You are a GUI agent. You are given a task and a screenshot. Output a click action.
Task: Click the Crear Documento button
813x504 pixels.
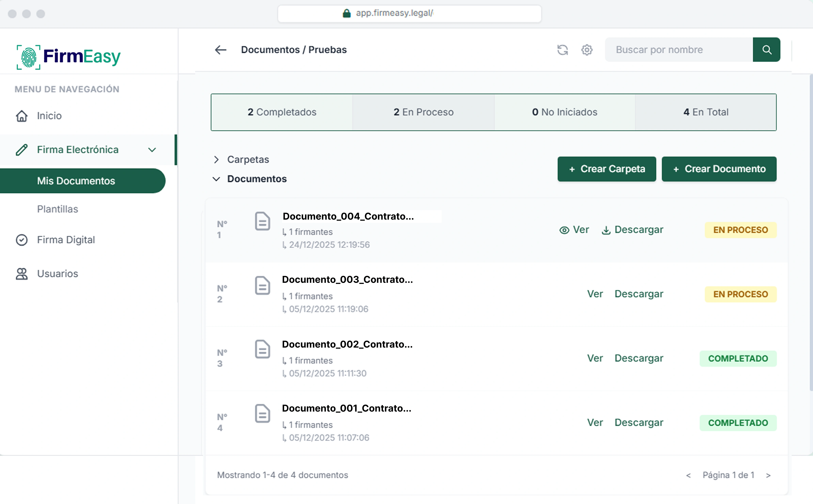coord(719,169)
